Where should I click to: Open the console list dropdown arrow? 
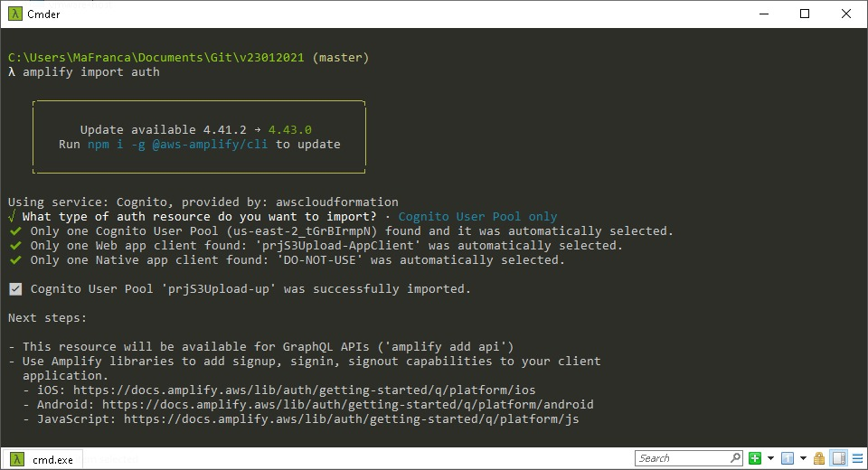coord(803,458)
